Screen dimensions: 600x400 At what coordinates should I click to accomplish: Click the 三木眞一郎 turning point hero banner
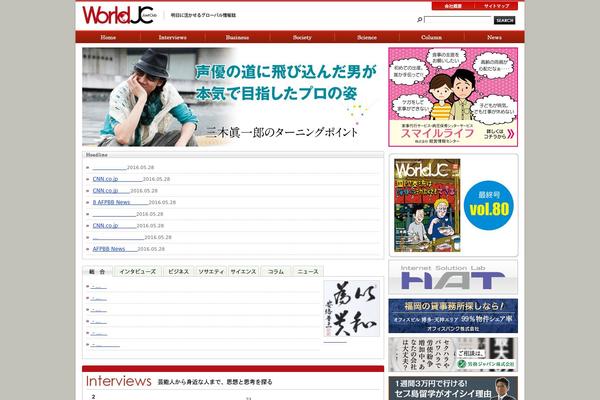point(233,97)
